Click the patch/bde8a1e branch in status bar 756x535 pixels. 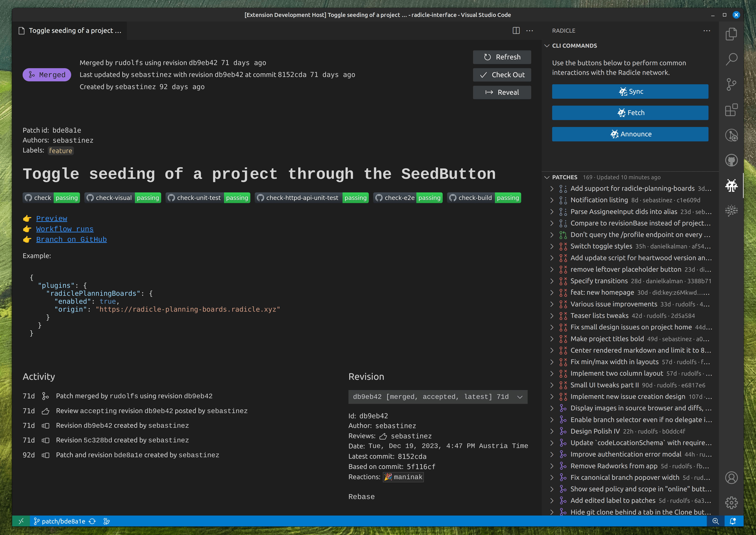click(60, 521)
